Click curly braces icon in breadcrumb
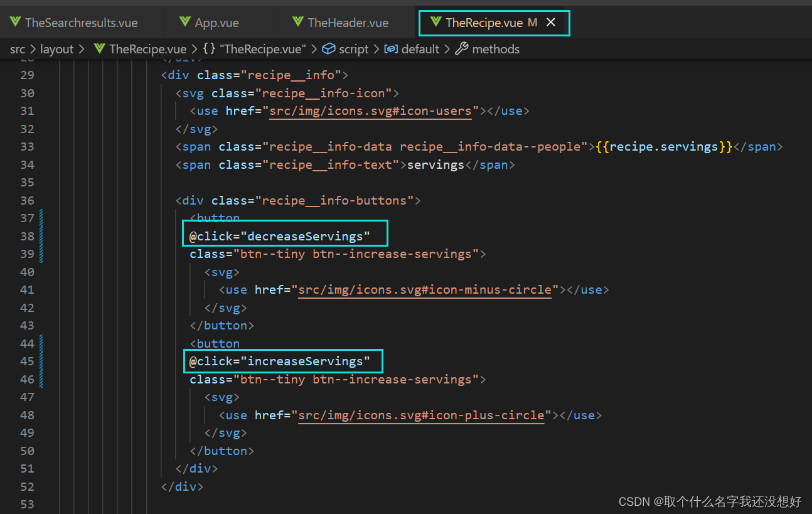The height and width of the screenshot is (514, 812). tap(209, 49)
